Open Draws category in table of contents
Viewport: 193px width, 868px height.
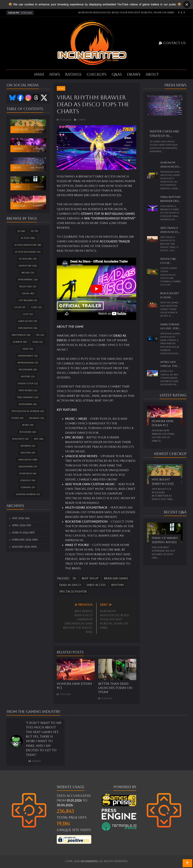(28, 145)
